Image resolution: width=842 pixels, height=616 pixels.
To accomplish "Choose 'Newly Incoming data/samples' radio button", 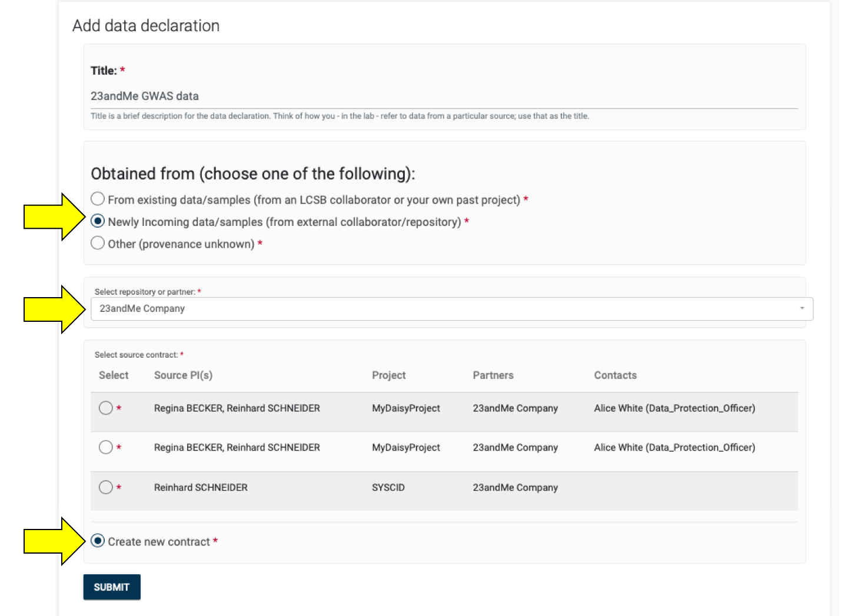I will coord(98,221).
